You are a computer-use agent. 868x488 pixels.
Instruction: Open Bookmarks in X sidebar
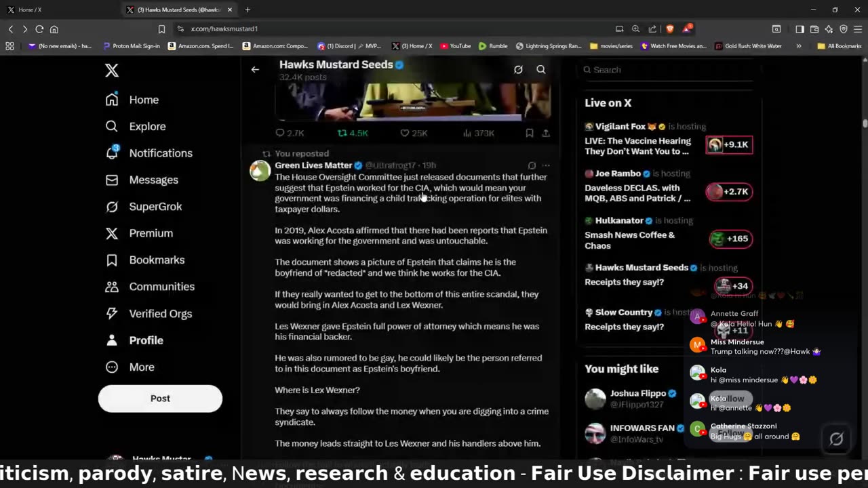click(x=144, y=260)
